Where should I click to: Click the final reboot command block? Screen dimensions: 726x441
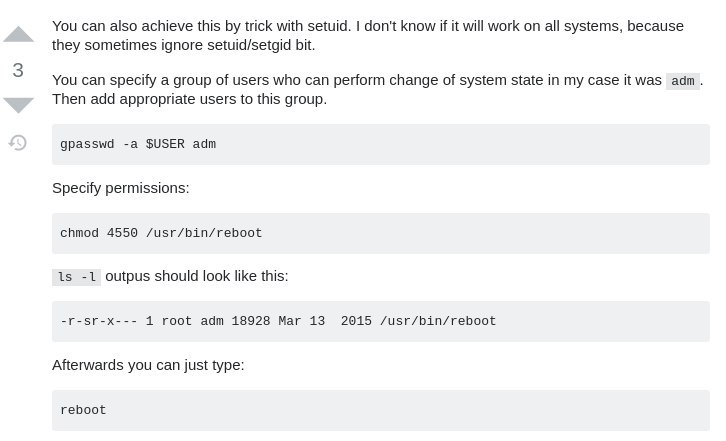click(381, 410)
